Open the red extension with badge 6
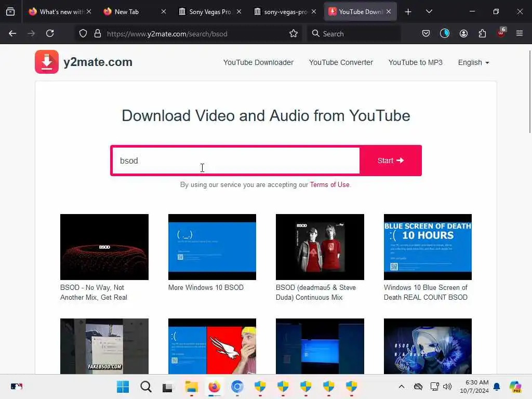The height and width of the screenshot is (399, 532). coord(501,33)
